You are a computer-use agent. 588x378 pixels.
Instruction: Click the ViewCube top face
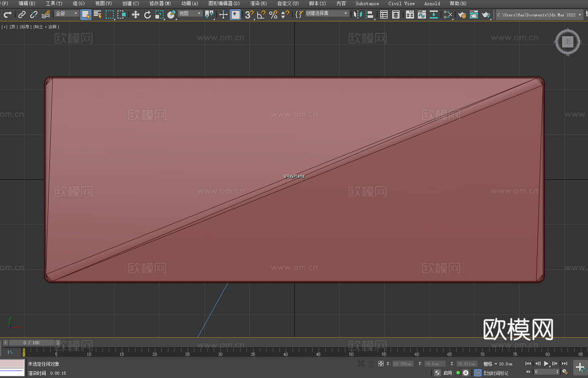tap(568, 42)
